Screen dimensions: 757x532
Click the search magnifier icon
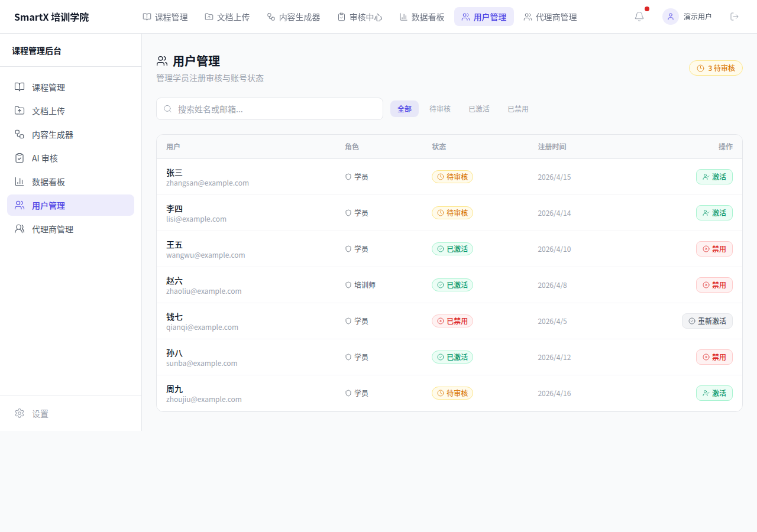[x=168, y=109]
